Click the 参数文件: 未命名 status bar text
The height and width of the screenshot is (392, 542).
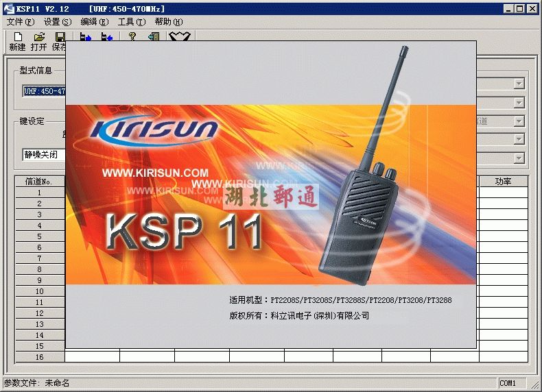tap(36, 383)
